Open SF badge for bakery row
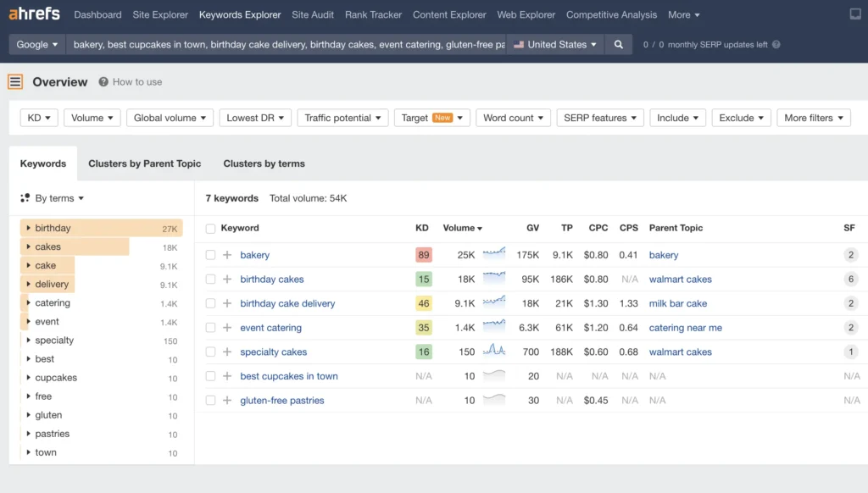Viewport: 868px width, 493px height. pos(851,255)
